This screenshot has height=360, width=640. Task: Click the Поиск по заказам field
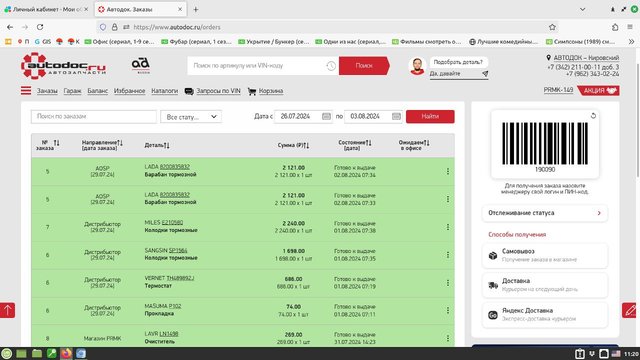coord(94,116)
